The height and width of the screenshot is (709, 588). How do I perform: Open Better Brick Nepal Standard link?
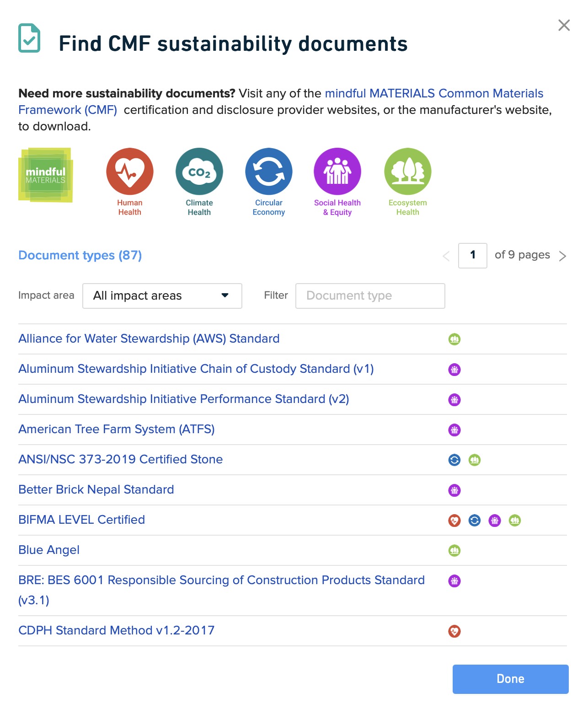pos(96,489)
